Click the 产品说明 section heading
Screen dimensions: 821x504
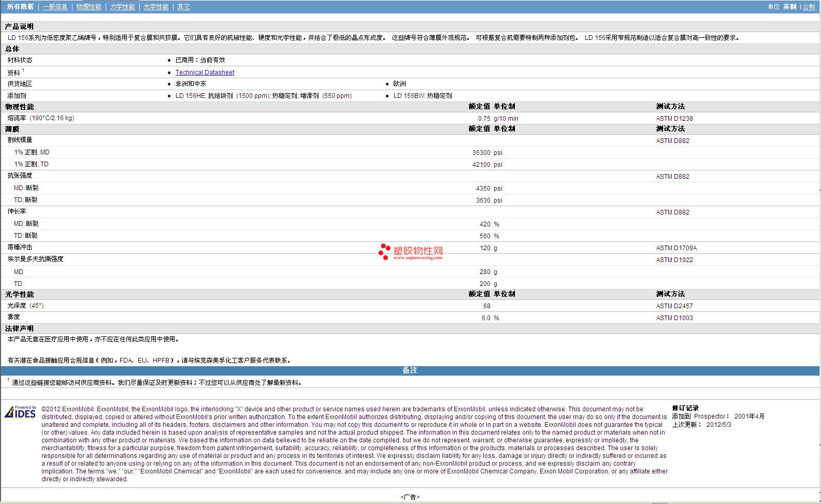(x=19, y=26)
